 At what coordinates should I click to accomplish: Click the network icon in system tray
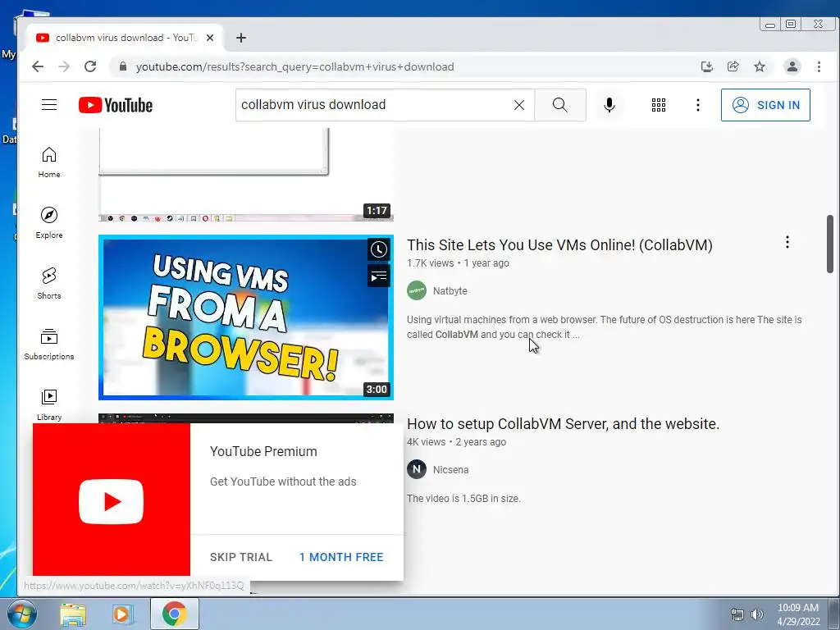(737, 614)
